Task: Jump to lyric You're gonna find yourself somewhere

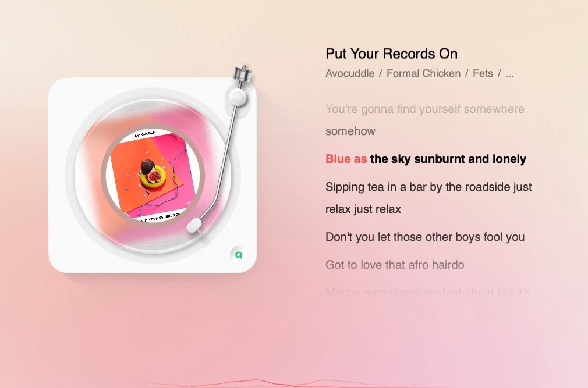Action: [425, 109]
